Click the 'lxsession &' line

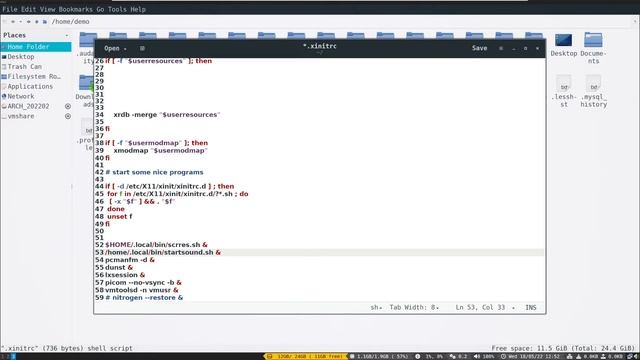pos(125,275)
